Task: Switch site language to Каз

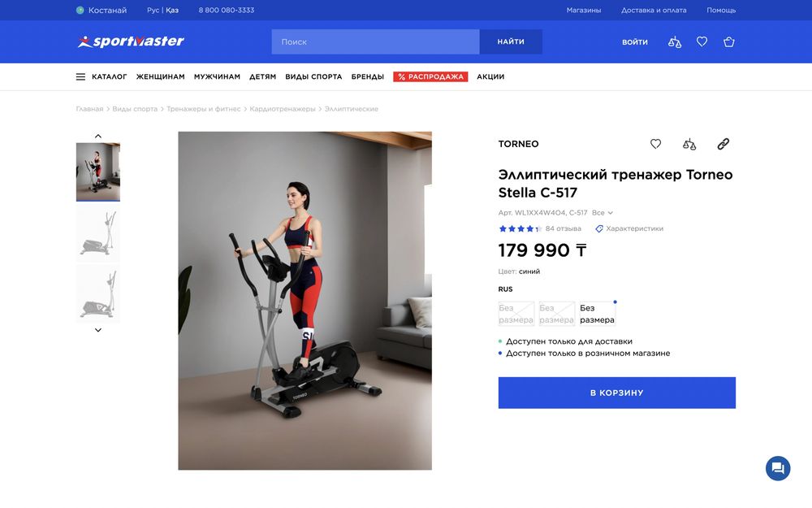Action: [172, 10]
